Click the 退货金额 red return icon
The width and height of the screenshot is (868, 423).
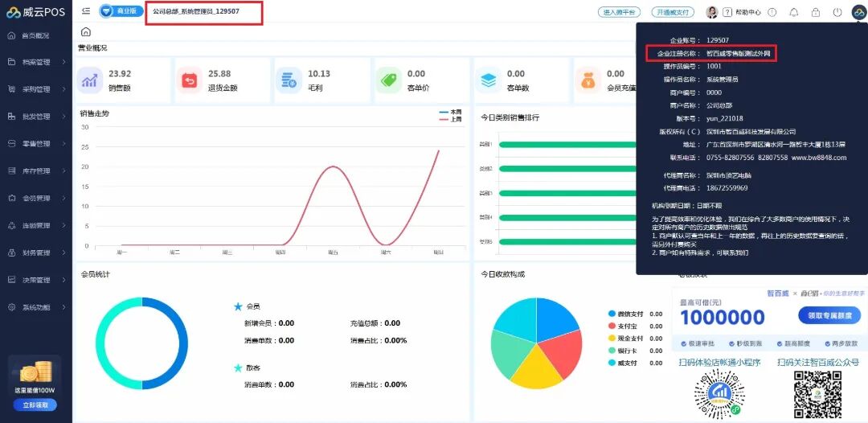[x=190, y=80]
